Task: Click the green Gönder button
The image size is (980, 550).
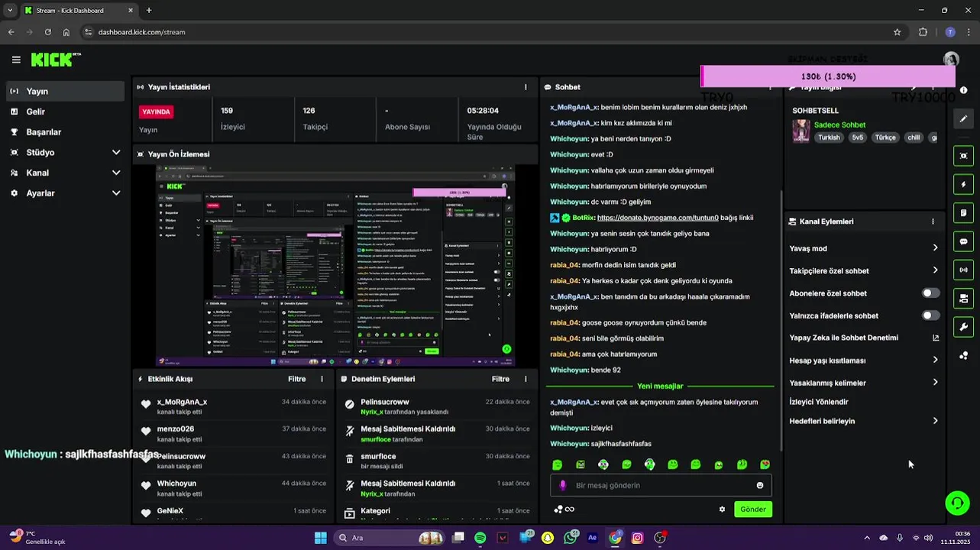Action: 753,510
